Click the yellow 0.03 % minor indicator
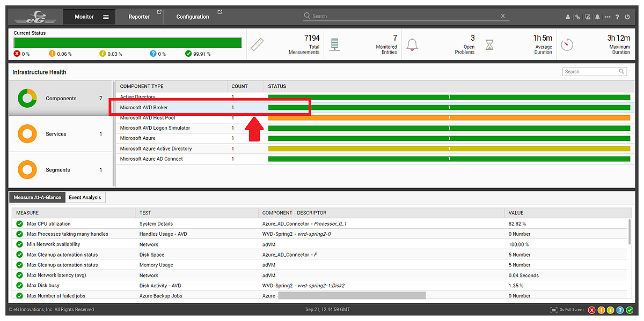The image size is (644, 321). [x=111, y=54]
